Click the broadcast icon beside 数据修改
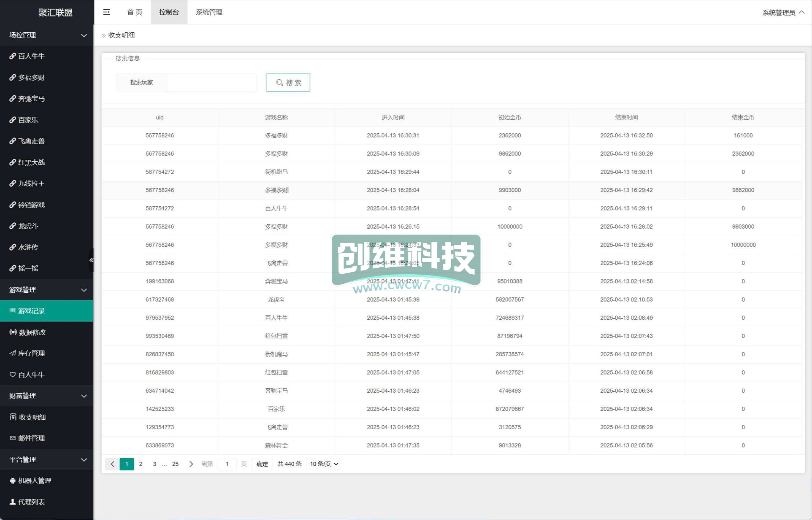812x520 pixels. pyautogui.click(x=13, y=332)
